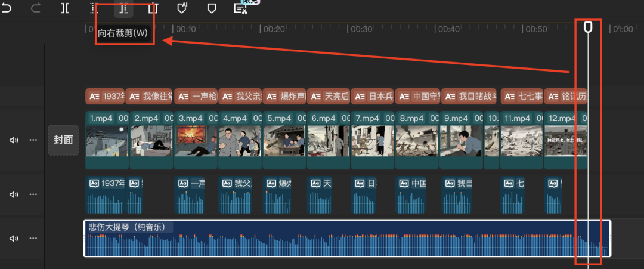The image size is (644, 269).
Task: Click the playhead handle on ruler
Action: tap(588, 27)
